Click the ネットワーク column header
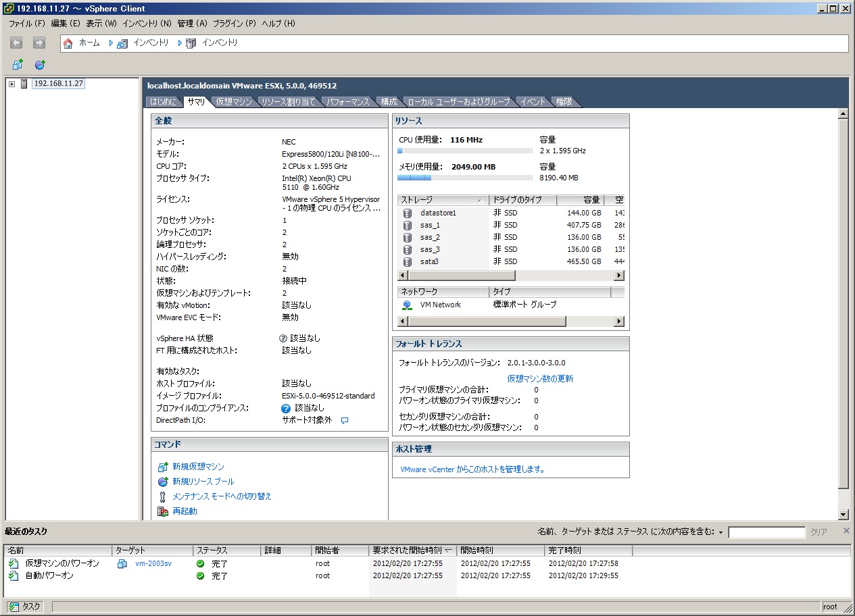Viewport: 855px width, 616px height. pos(443,292)
